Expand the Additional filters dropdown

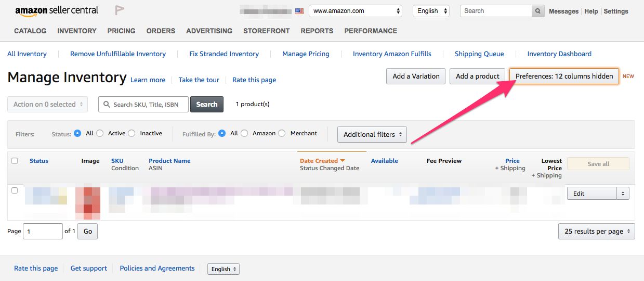372,134
